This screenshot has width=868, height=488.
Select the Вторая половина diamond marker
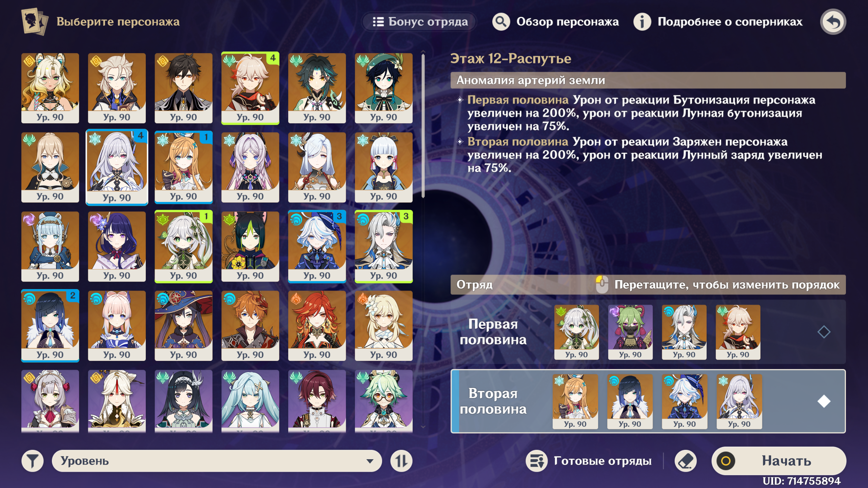(x=824, y=401)
